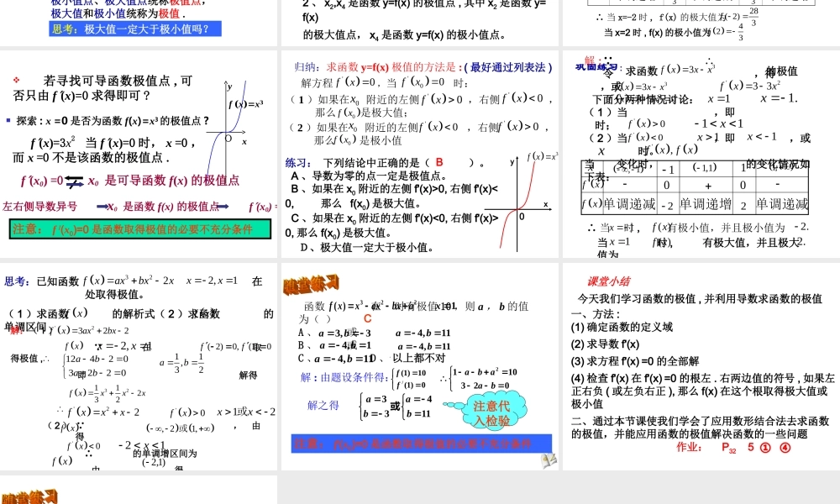Select the slide starting with 思考：已知函数
This screenshot has width=840, height=504.
(139, 365)
